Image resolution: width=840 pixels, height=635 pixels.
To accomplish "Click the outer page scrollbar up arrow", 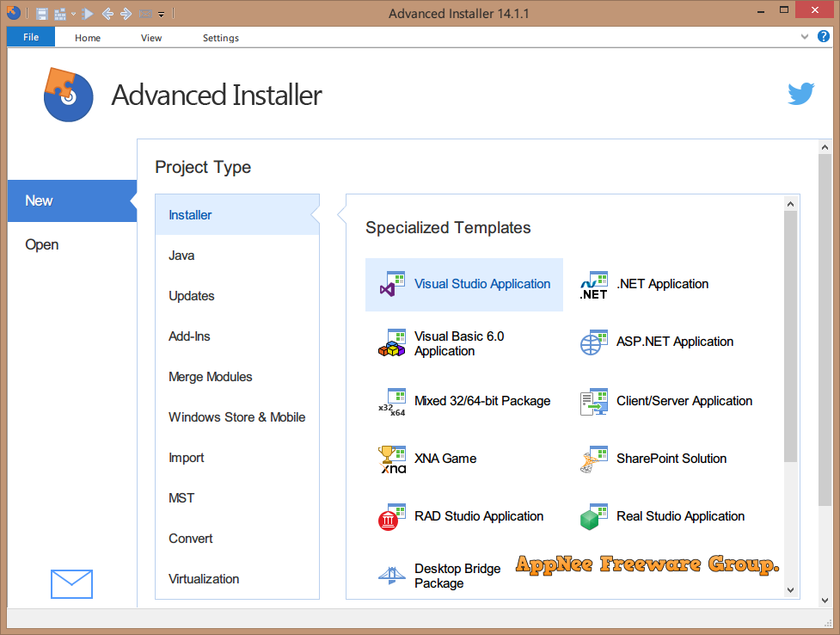I will click(x=825, y=147).
